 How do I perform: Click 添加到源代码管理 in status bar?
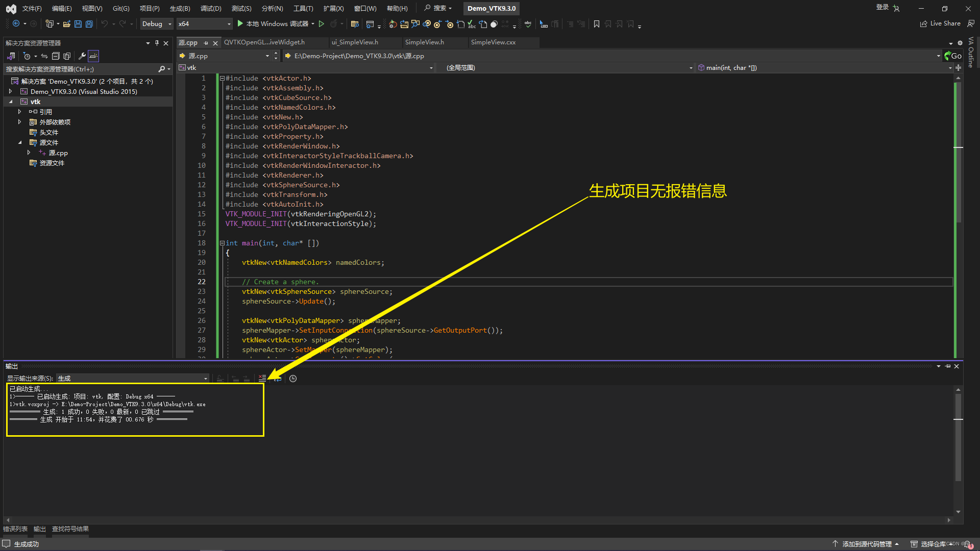tap(866, 544)
